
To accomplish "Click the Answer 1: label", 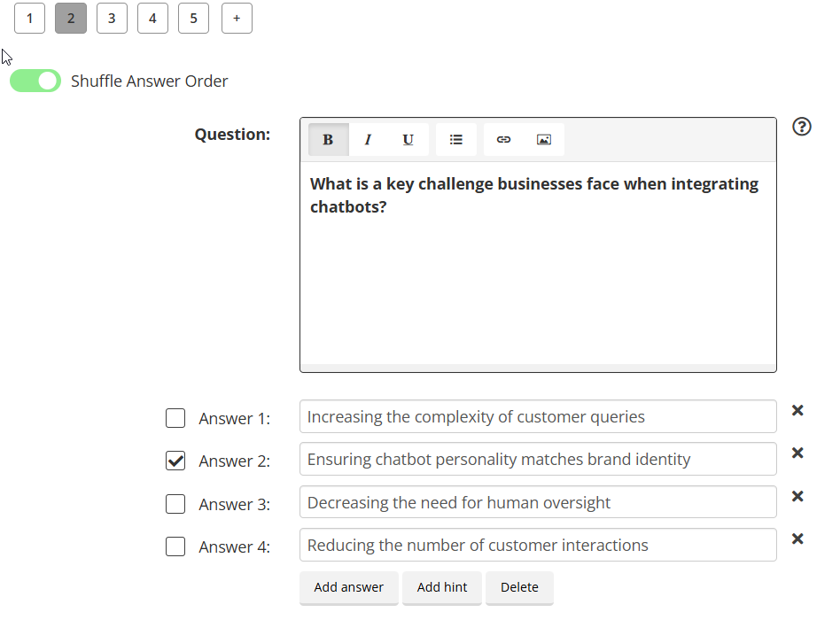I will tap(235, 419).
